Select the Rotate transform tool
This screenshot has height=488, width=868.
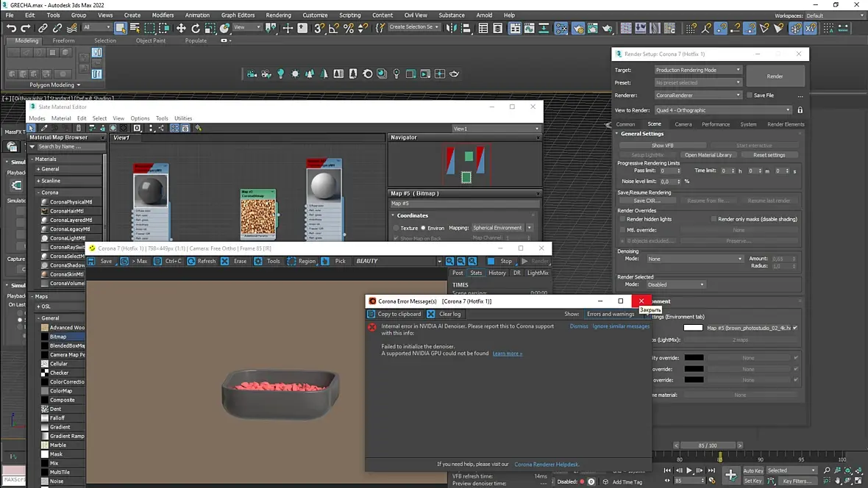click(196, 28)
